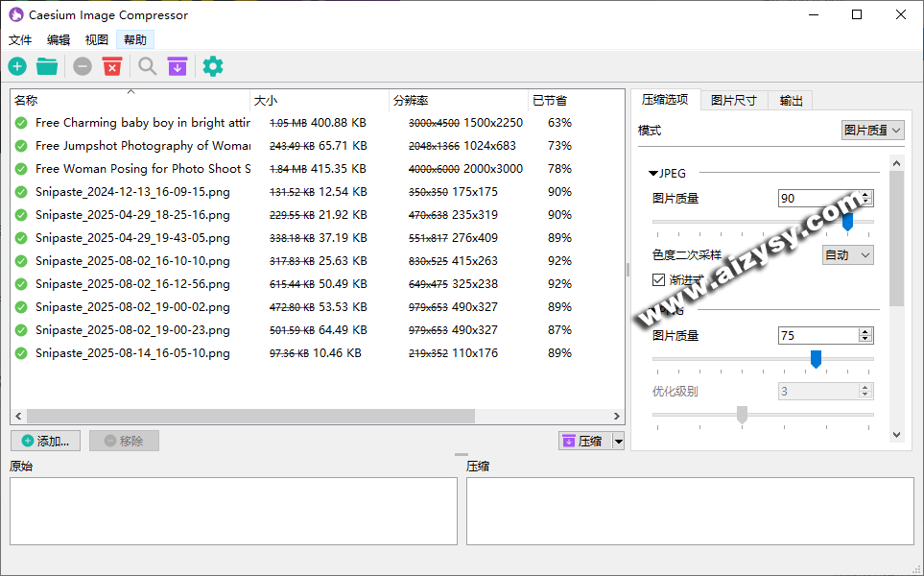Image resolution: width=924 pixels, height=576 pixels.
Task: Open the 帮助 menu
Action: tap(135, 40)
